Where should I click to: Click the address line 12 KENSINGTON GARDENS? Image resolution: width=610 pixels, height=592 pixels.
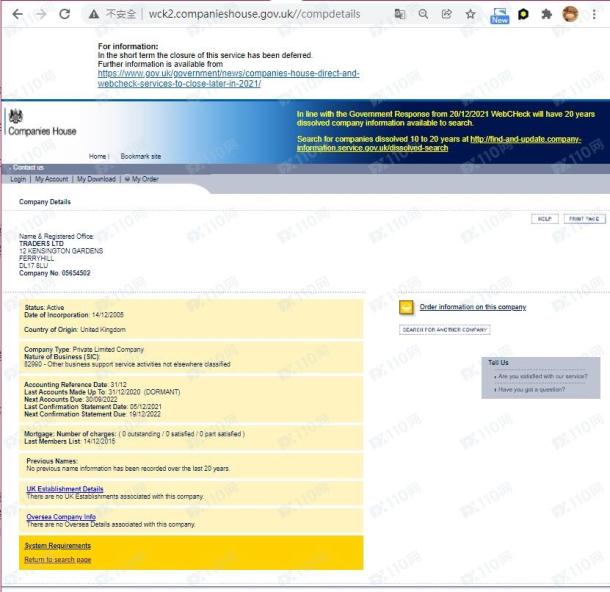(x=61, y=251)
